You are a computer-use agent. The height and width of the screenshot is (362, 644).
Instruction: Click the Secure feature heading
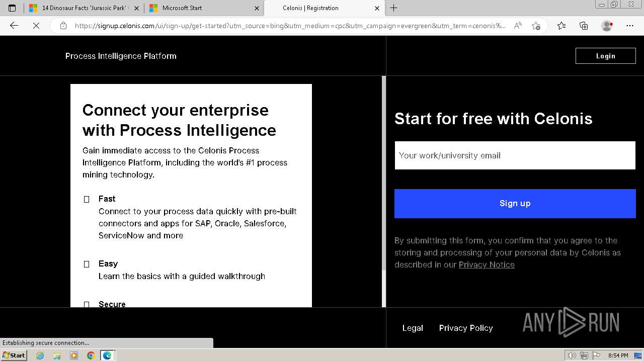(112, 304)
